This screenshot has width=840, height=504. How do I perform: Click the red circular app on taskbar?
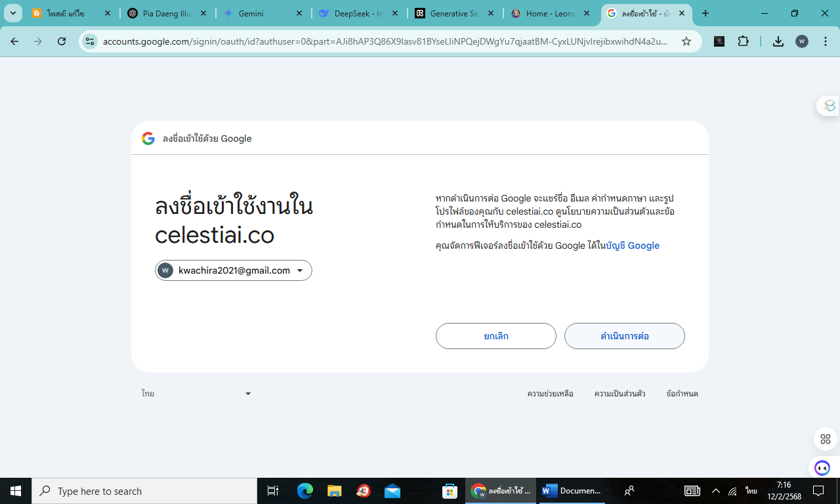[x=364, y=491]
